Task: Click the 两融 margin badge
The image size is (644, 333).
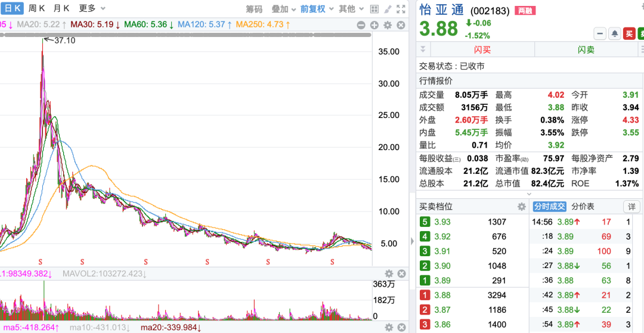Action: pos(525,11)
